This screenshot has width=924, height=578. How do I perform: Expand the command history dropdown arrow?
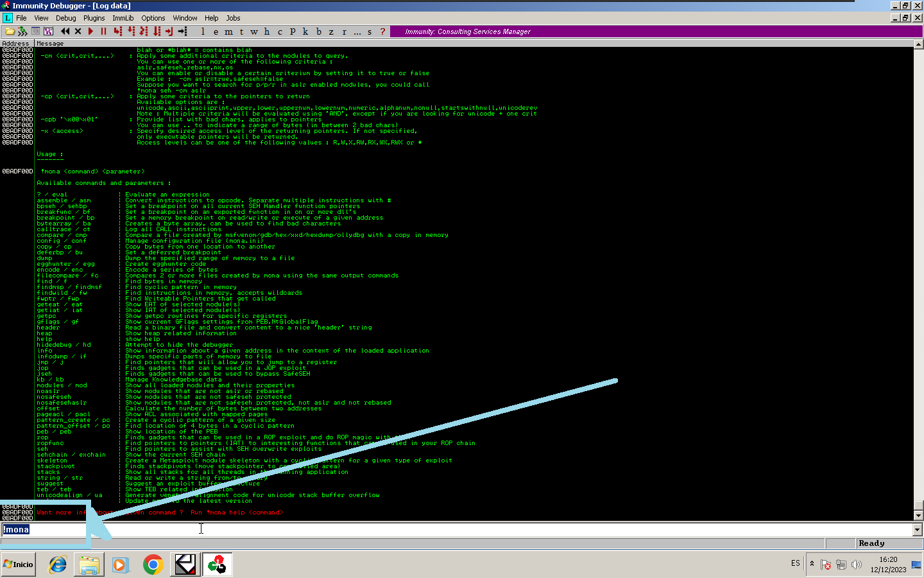coord(918,530)
